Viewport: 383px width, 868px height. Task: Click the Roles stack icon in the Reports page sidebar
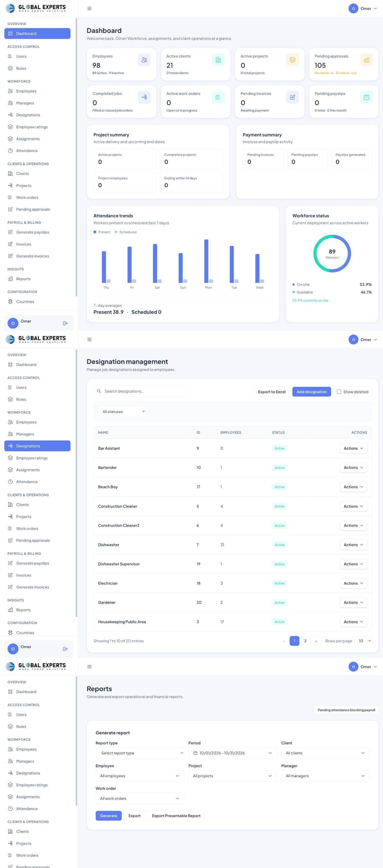click(10, 727)
